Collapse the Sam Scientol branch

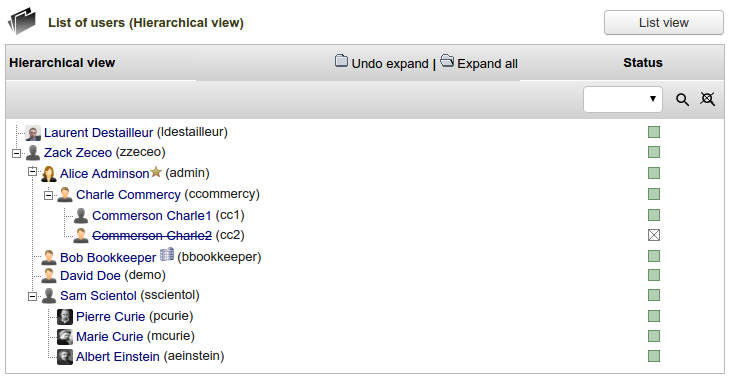[x=33, y=296]
